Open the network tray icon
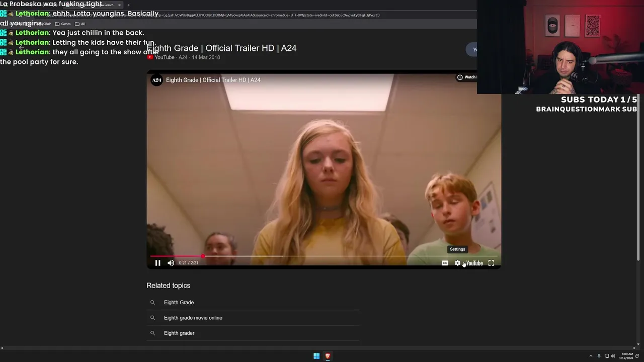This screenshot has width=644, height=362. 606,356
